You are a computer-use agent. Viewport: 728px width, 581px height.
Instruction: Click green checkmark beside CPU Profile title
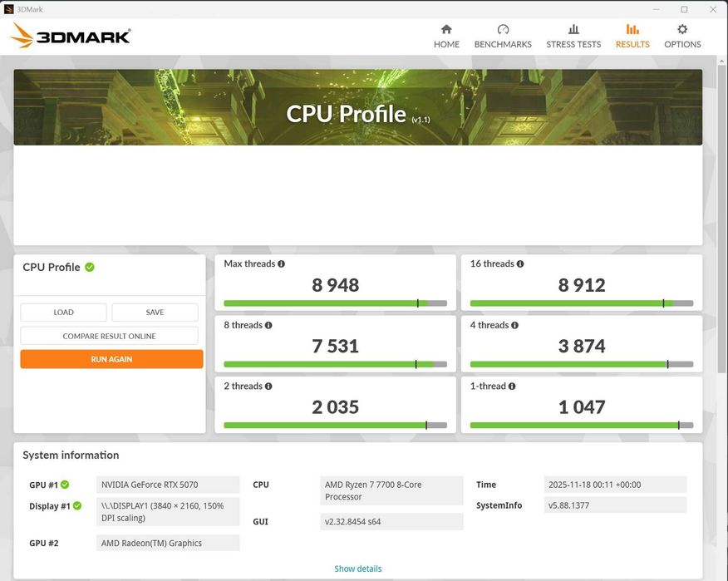(90, 267)
